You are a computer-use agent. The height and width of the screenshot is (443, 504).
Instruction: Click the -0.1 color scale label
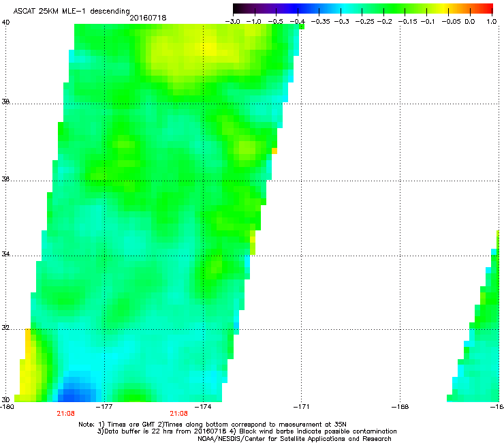coord(427,22)
